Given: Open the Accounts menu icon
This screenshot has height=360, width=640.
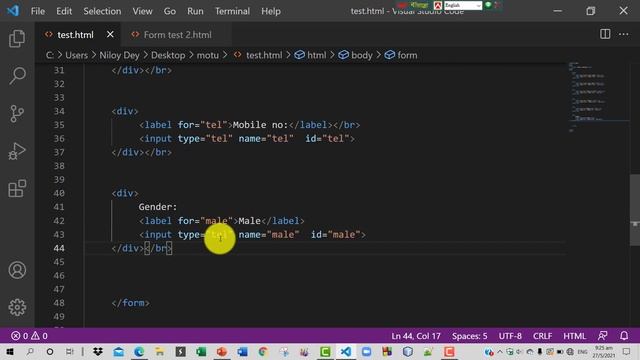Looking at the screenshot, I should pos(17,270).
